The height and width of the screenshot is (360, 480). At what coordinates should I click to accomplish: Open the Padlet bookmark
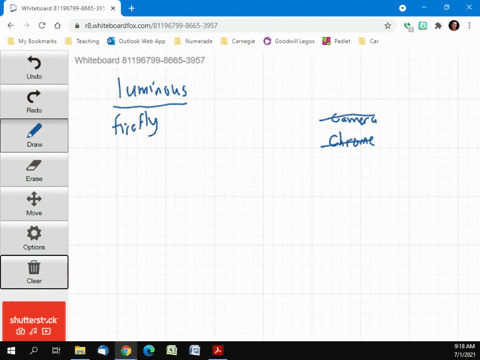[x=336, y=41]
